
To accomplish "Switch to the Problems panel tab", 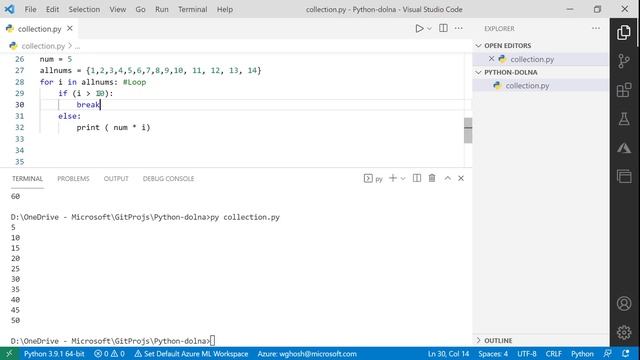I will [x=73, y=178].
